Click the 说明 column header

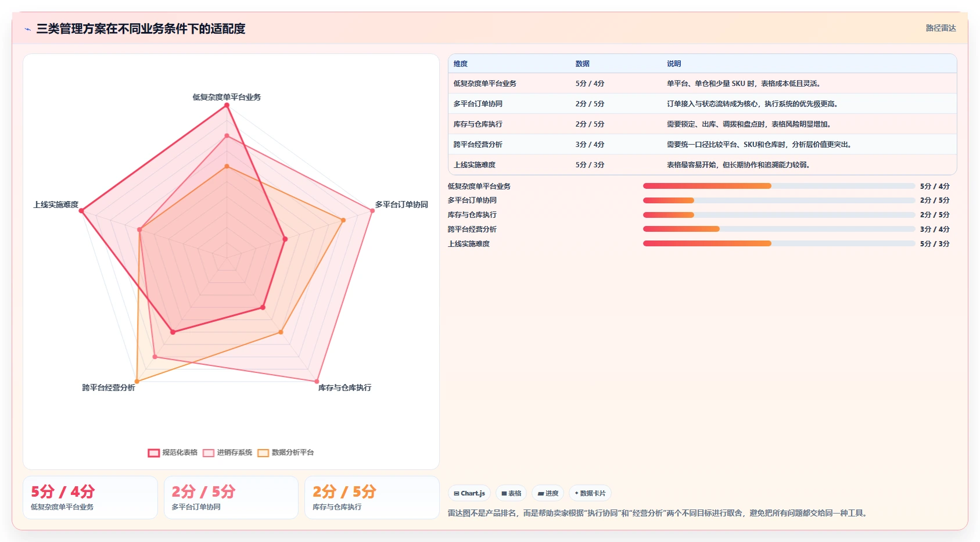point(674,64)
